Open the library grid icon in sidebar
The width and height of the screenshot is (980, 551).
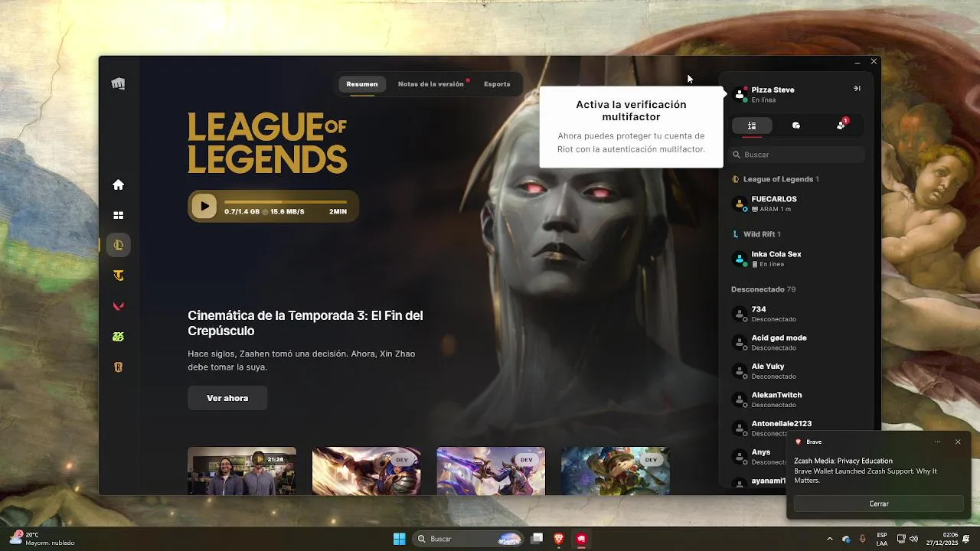click(118, 215)
